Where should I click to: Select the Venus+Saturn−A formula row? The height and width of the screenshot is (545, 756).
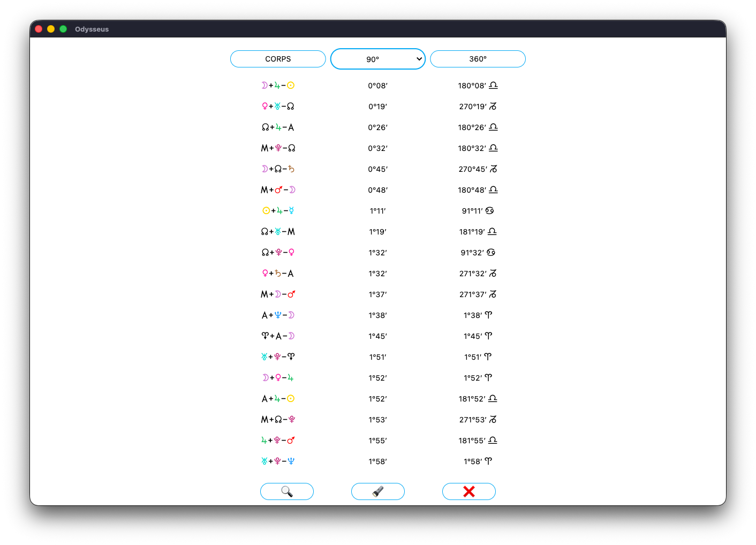278,274
